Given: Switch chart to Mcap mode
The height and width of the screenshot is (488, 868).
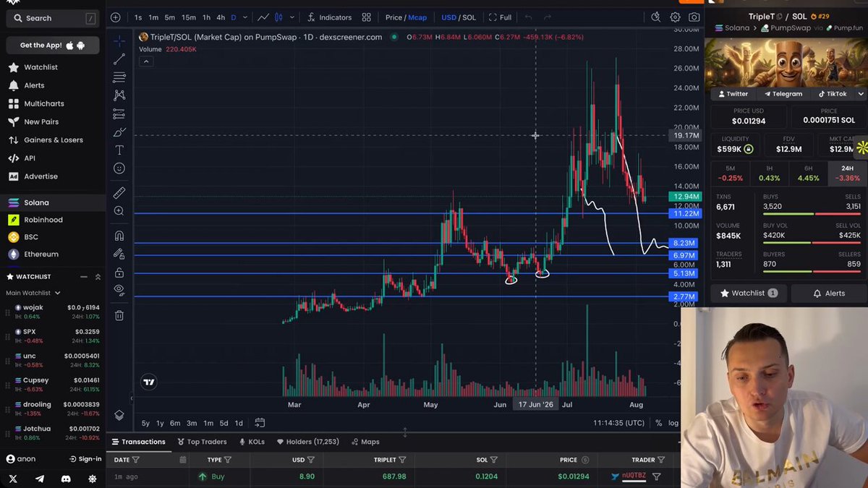Looking at the screenshot, I should pyautogui.click(x=417, y=17).
